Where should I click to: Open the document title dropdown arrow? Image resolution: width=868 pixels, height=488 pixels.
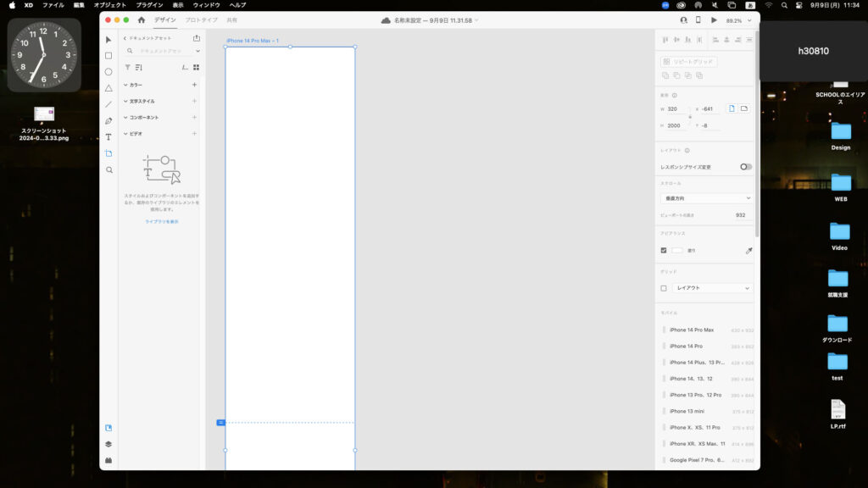[476, 20]
